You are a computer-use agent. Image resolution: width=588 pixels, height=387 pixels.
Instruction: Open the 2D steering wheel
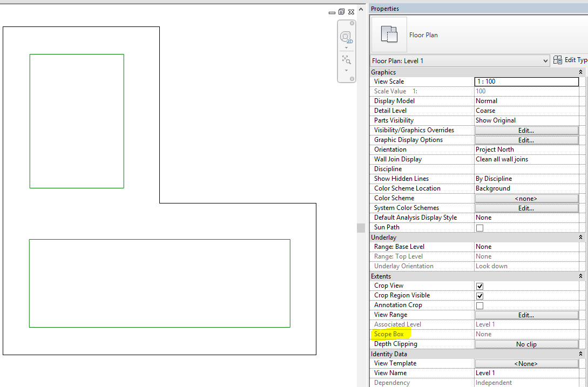tap(345, 37)
